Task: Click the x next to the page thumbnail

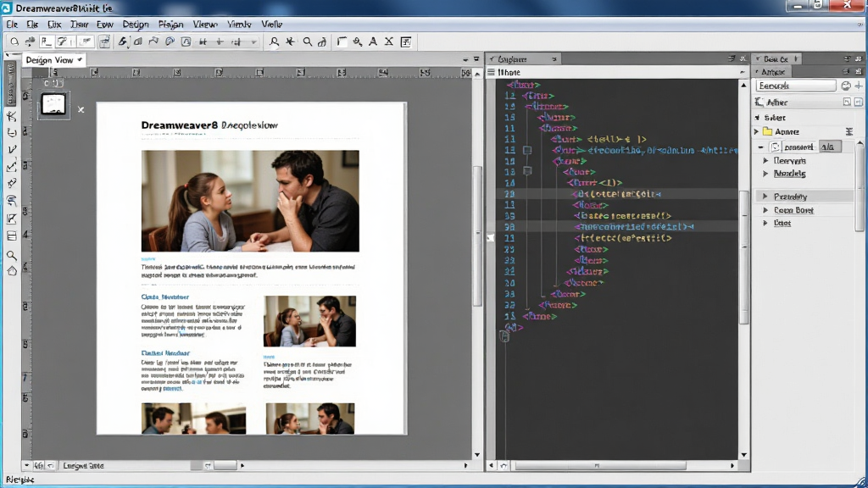Action: [x=81, y=109]
